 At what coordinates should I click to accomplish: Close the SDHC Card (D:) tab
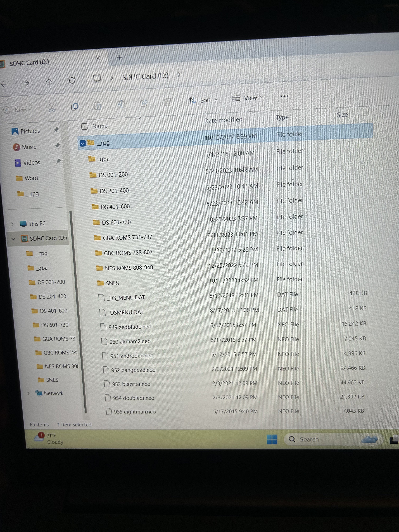coord(98,58)
